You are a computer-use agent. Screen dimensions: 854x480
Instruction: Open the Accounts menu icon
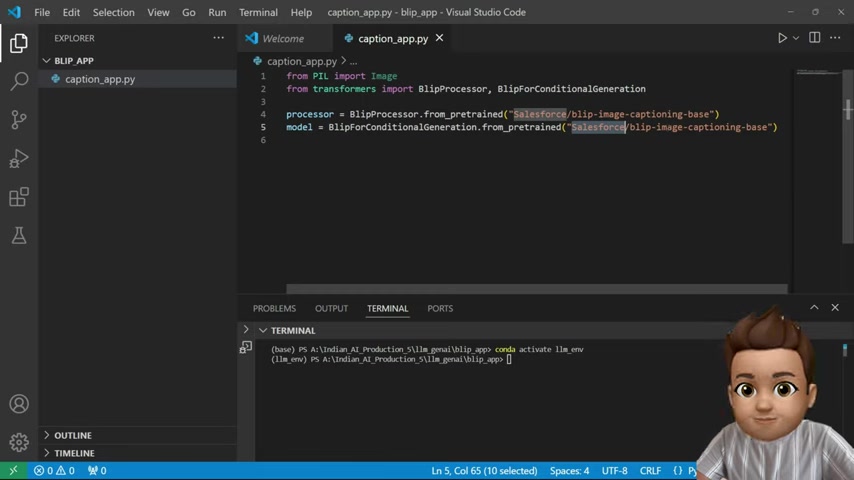coord(19,404)
